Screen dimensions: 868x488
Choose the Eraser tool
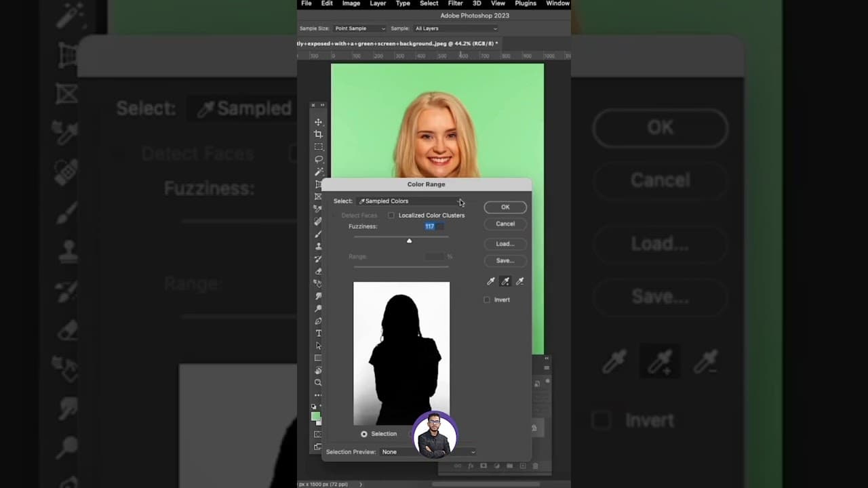click(318, 271)
